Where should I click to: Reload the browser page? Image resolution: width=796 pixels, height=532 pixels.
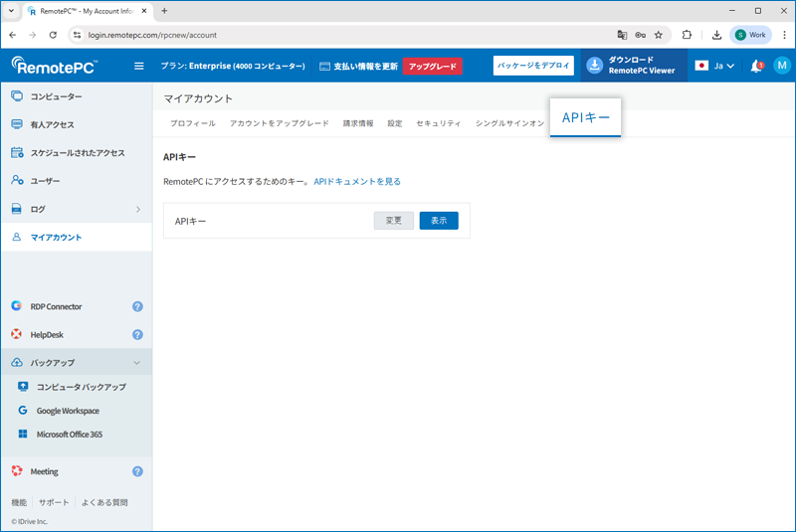(53, 35)
